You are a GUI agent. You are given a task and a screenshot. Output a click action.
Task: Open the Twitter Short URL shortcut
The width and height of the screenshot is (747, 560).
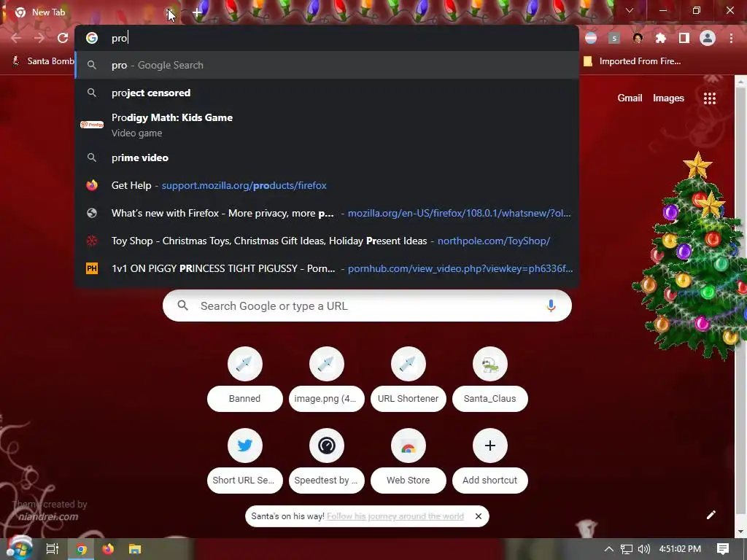[245, 461]
